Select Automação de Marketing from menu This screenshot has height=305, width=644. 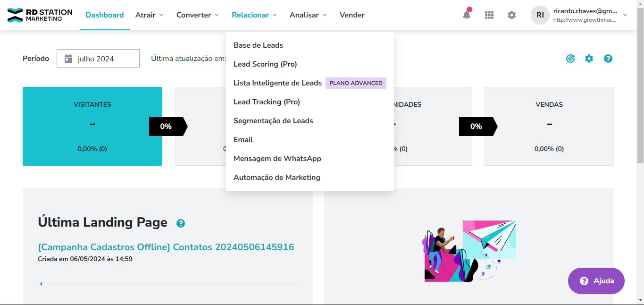click(277, 178)
